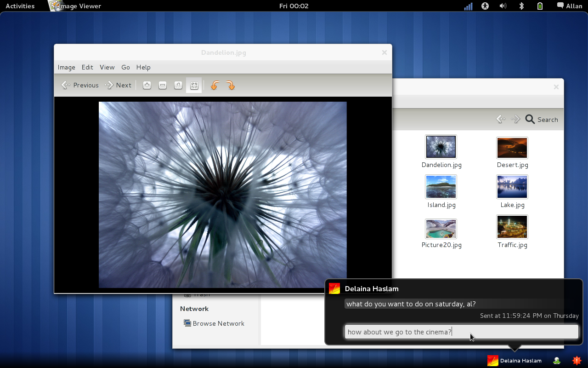Image resolution: width=588 pixels, height=368 pixels.
Task: Open the Image menu
Action: pyautogui.click(x=66, y=67)
